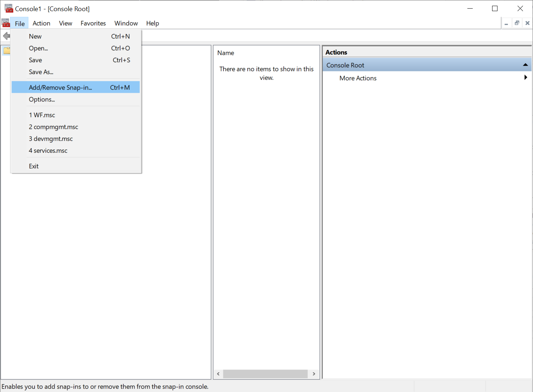Expand the More Actions submenu arrow
The height and width of the screenshot is (392, 533).
pos(526,77)
